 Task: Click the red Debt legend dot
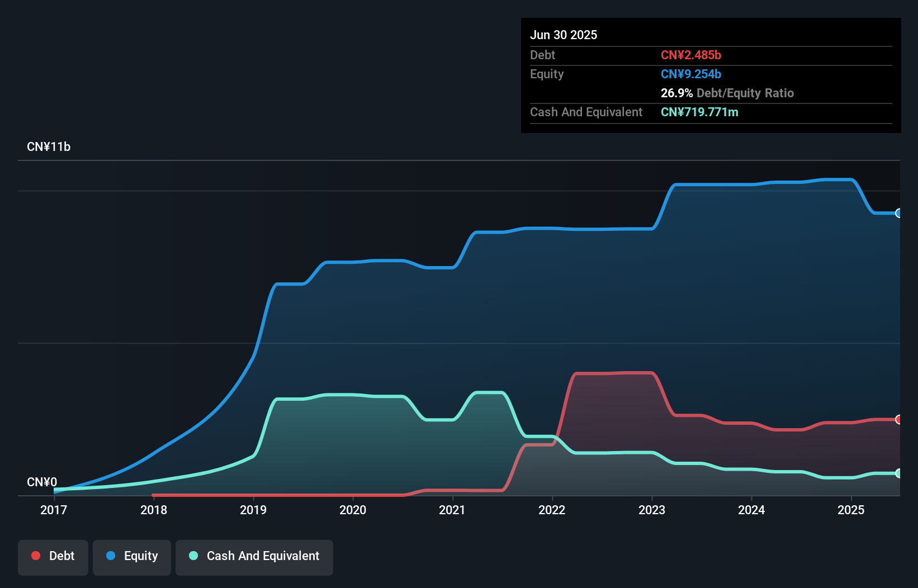[x=36, y=556]
